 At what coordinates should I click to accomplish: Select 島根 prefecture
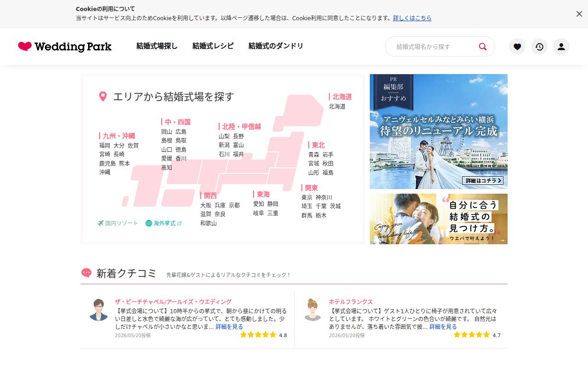pos(167,140)
